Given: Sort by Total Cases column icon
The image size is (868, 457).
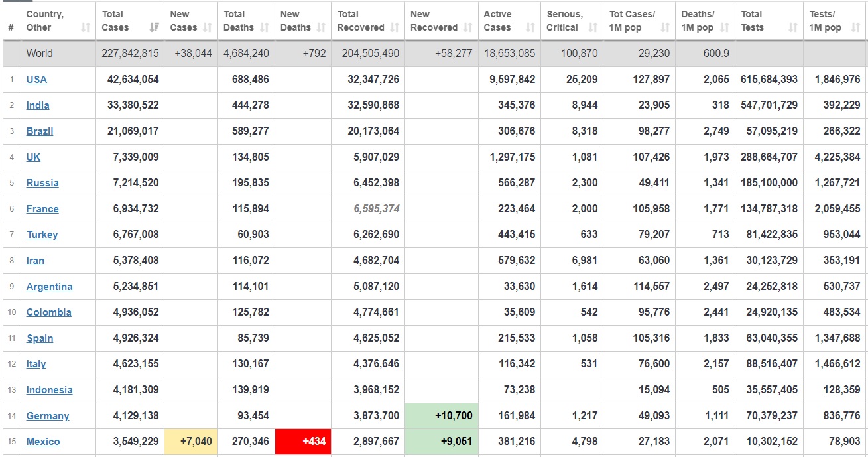Looking at the screenshot, I should tap(155, 28).
